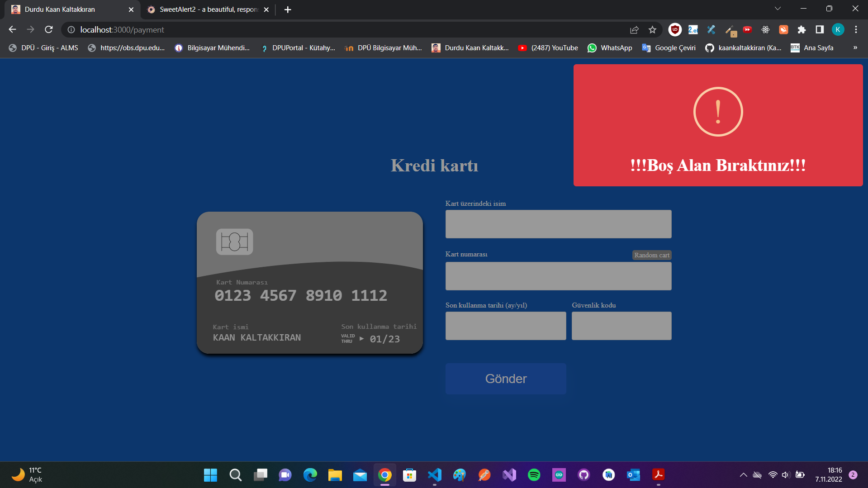This screenshot has height=488, width=868.
Task: Click the Kart numarası input field
Action: pos(558,276)
